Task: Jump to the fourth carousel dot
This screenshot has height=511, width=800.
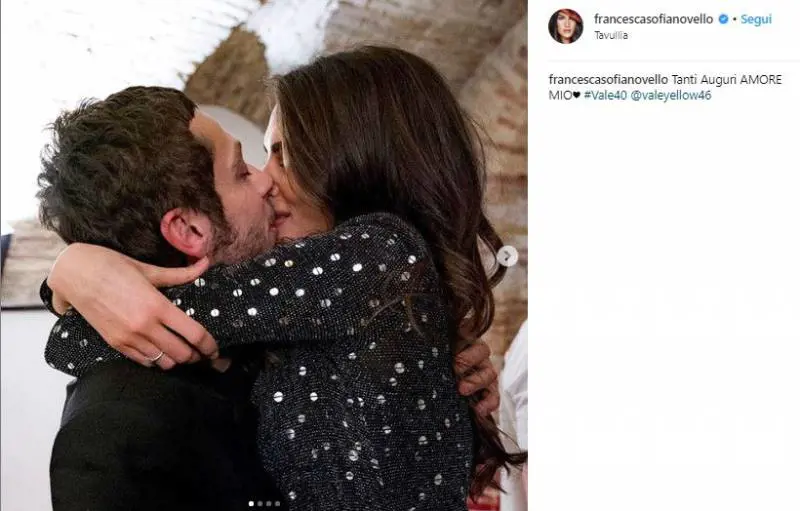Action: 277,503
